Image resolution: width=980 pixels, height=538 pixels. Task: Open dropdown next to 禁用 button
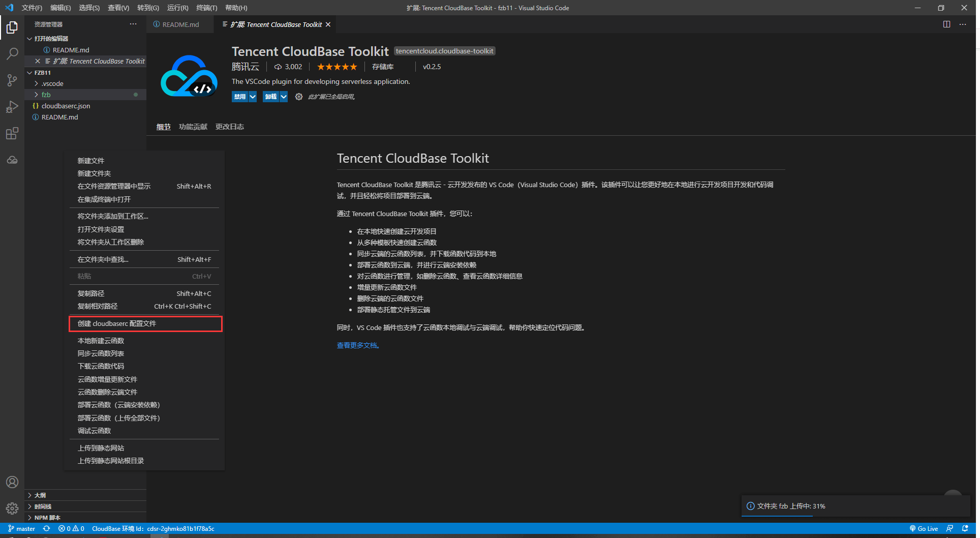(253, 97)
